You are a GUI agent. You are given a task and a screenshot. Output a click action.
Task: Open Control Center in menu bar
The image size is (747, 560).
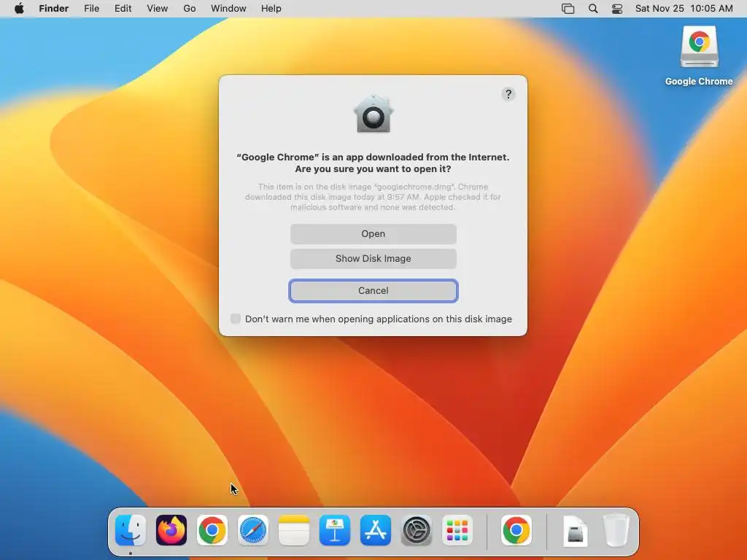point(617,9)
